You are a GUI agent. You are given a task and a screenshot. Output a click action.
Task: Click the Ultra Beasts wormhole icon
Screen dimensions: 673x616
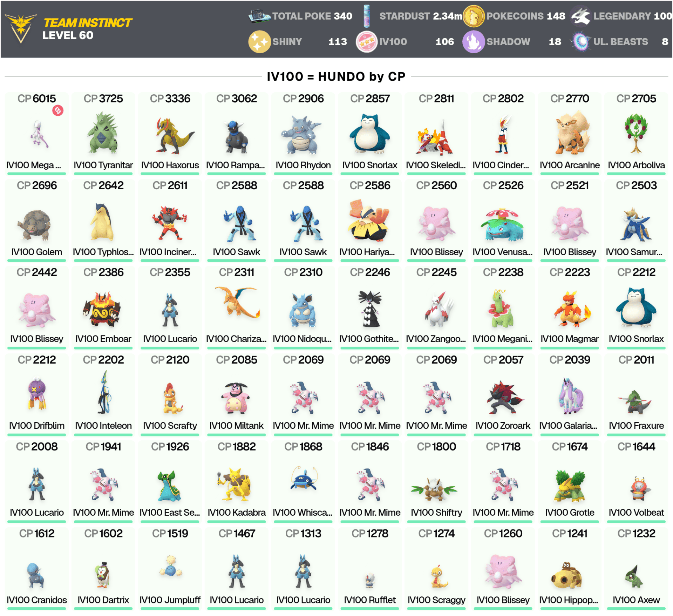[x=581, y=42]
